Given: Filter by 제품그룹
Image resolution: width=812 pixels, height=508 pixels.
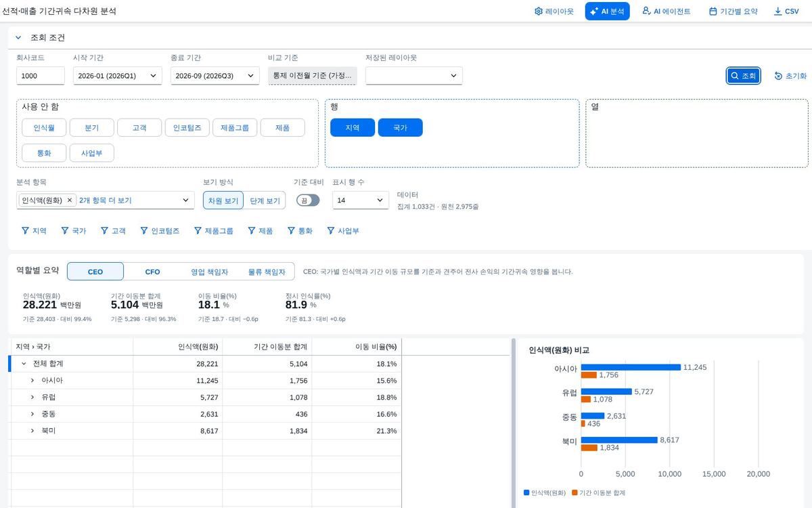Looking at the screenshot, I should (x=214, y=231).
